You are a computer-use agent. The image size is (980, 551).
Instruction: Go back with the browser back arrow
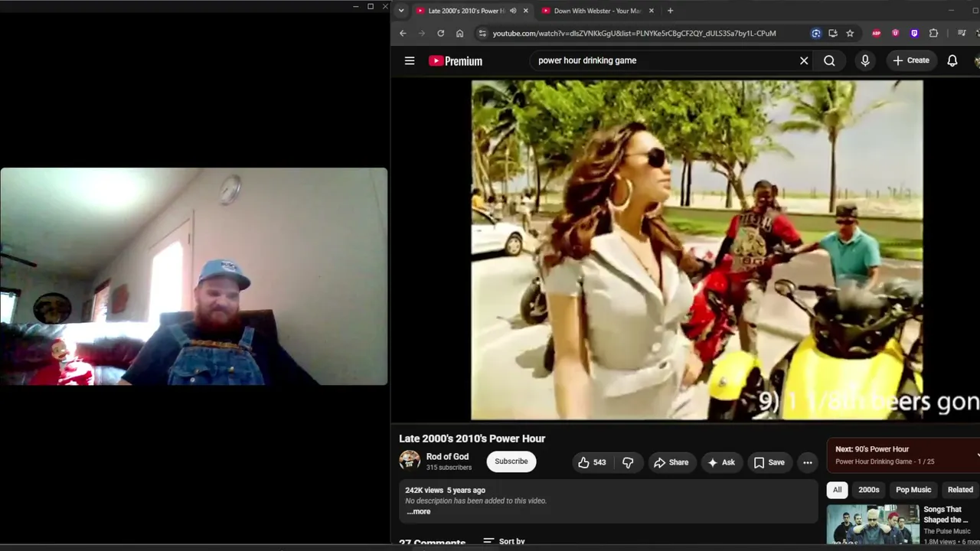click(403, 33)
